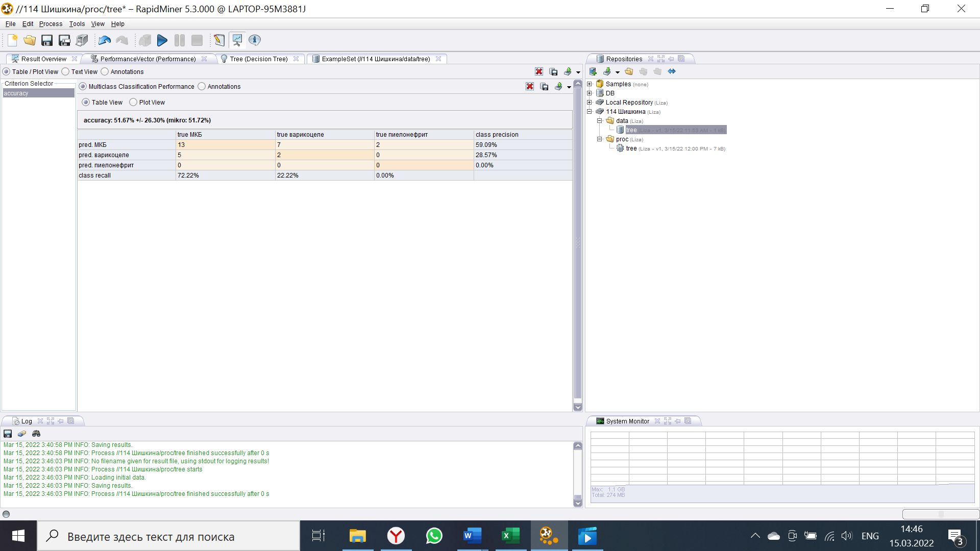Viewport: 980px width, 551px height.
Task: Switch to ExampleSet data/tree tab
Action: (x=376, y=59)
